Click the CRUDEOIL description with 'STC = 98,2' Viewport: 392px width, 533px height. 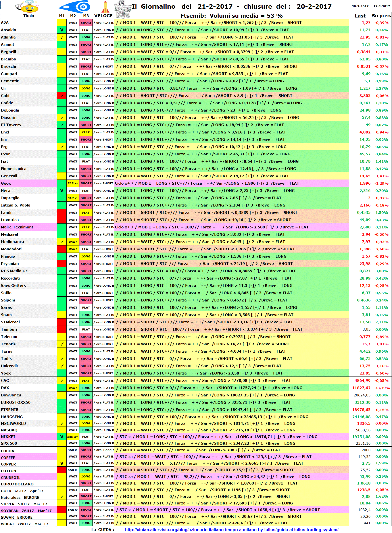tap(231, 477)
